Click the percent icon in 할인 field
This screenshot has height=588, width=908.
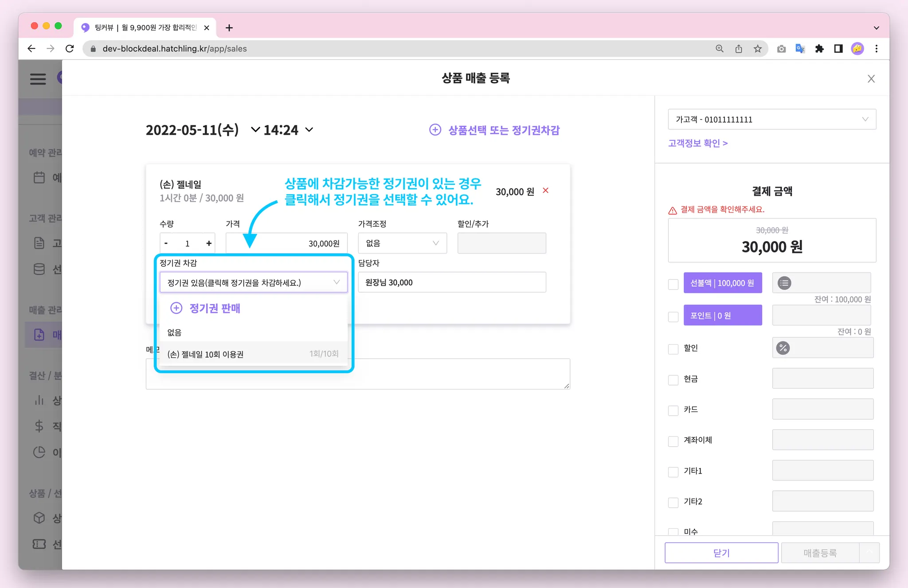[x=783, y=348]
